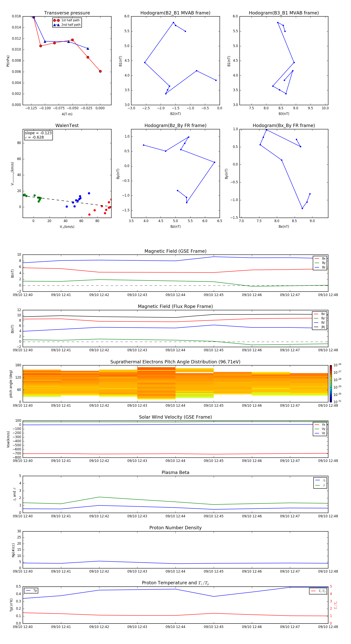Click the "Tp(10^6K)" axis label
This screenshot has width=351, height=644.
[x=11, y=605]
